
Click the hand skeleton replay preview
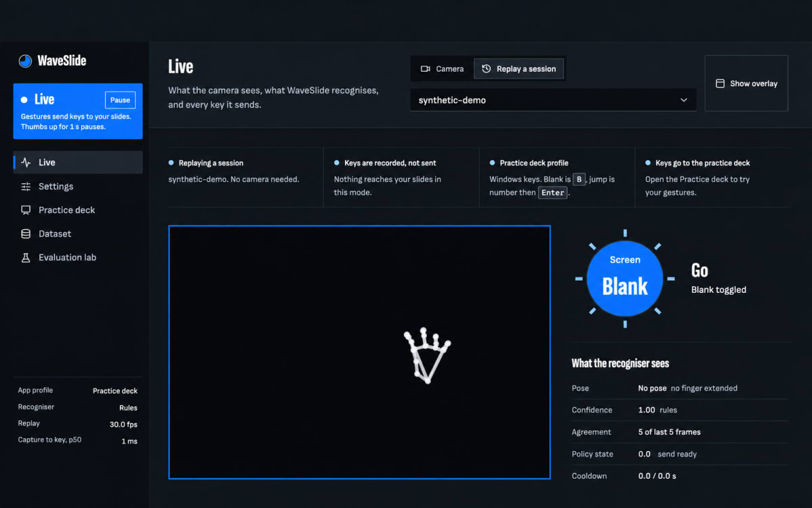359,352
